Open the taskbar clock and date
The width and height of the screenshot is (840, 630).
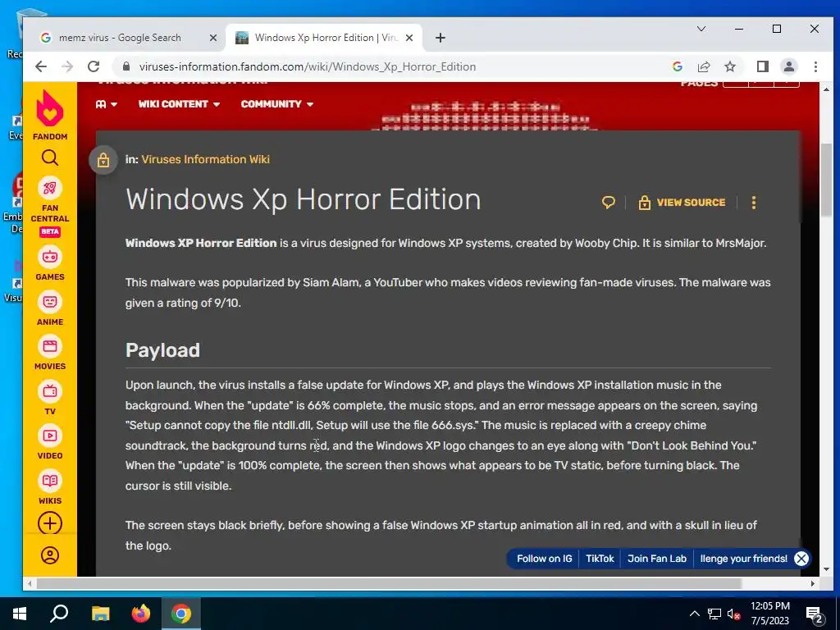(x=769, y=614)
